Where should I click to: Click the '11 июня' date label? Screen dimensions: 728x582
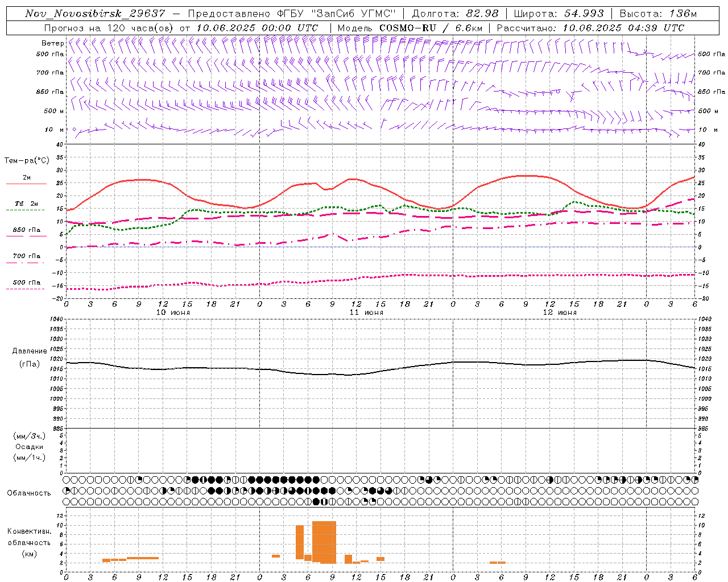coord(366,313)
